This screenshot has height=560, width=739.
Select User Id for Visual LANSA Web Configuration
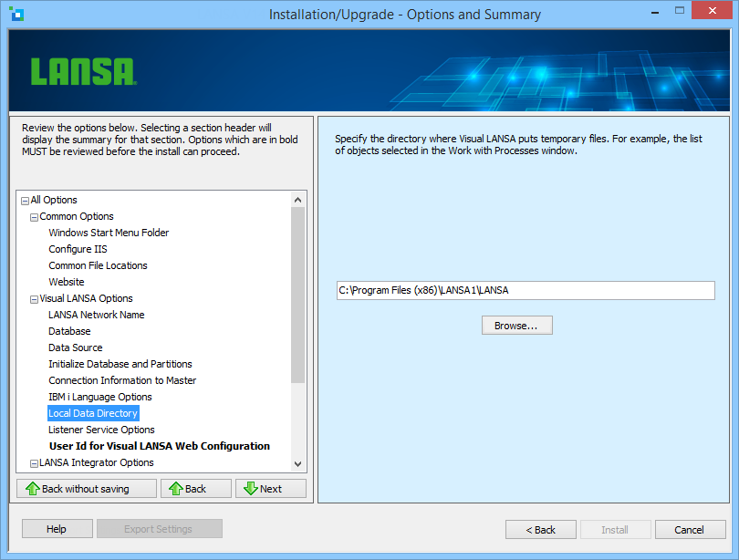pyautogui.click(x=160, y=446)
